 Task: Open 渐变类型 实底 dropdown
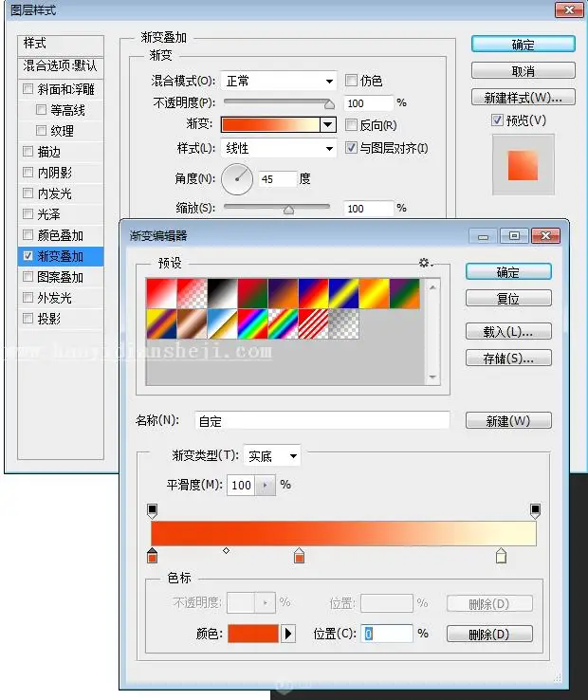[272, 456]
